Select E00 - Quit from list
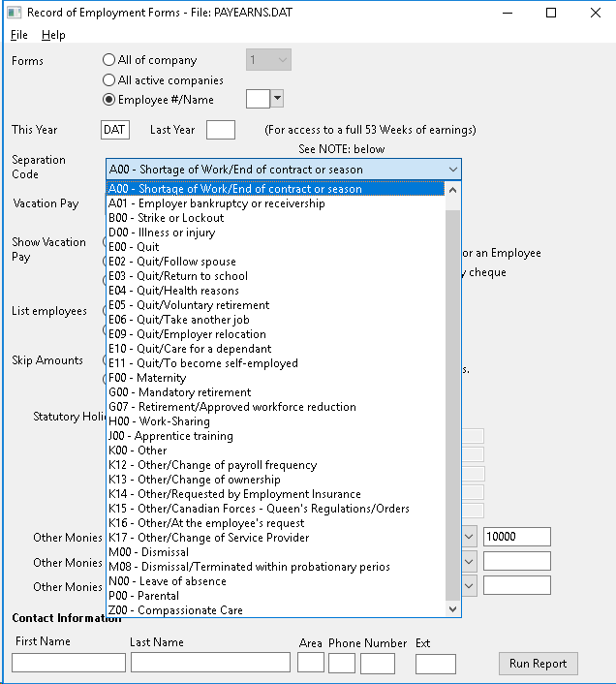Image resolution: width=616 pixels, height=684 pixels. (275, 247)
